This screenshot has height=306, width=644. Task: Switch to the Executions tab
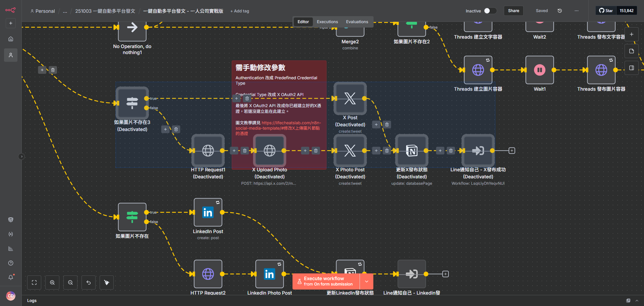coord(327,21)
